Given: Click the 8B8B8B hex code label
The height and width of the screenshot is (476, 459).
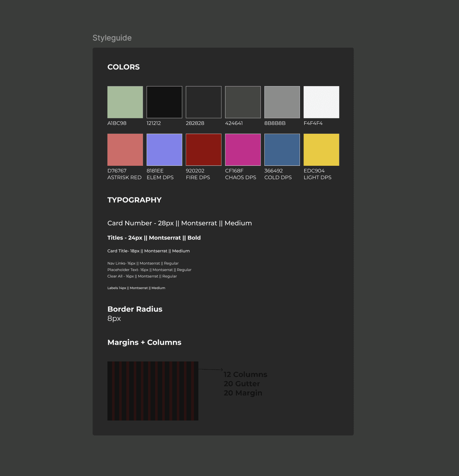Looking at the screenshot, I should click(x=275, y=123).
